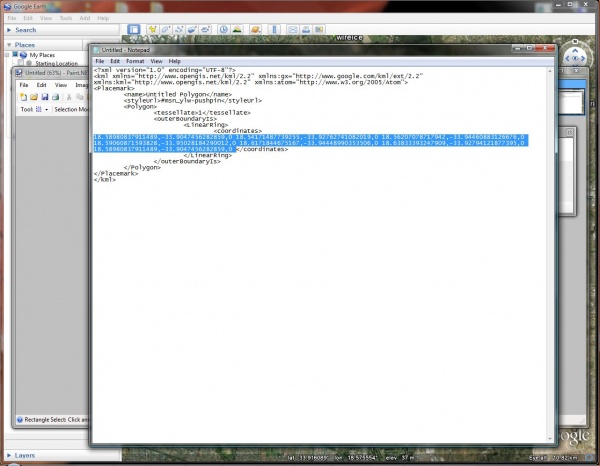Click the Rectangle Select status text
Image resolution: width=600 pixels, height=466 pixels.
pyautogui.click(x=56, y=420)
